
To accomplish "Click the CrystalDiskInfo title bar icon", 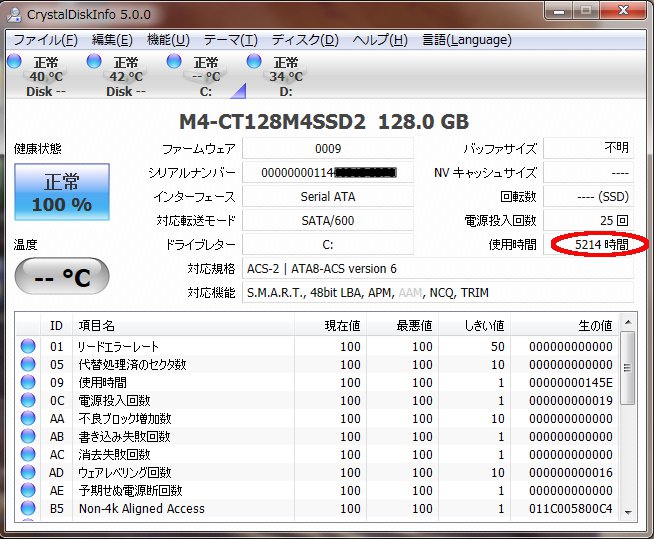I will 14,15.
